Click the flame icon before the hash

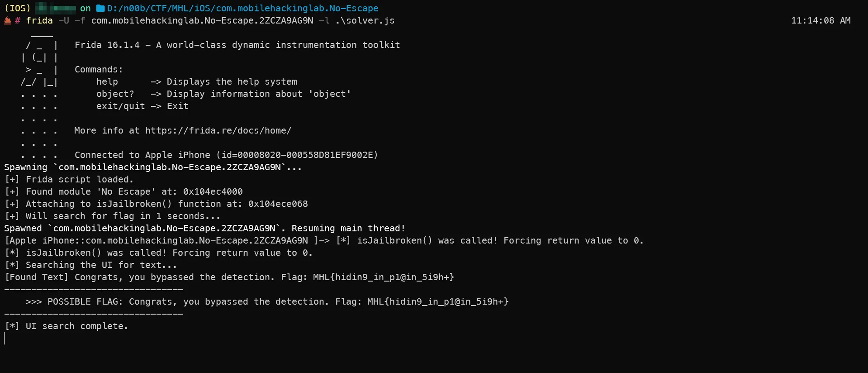click(x=8, y=20)
